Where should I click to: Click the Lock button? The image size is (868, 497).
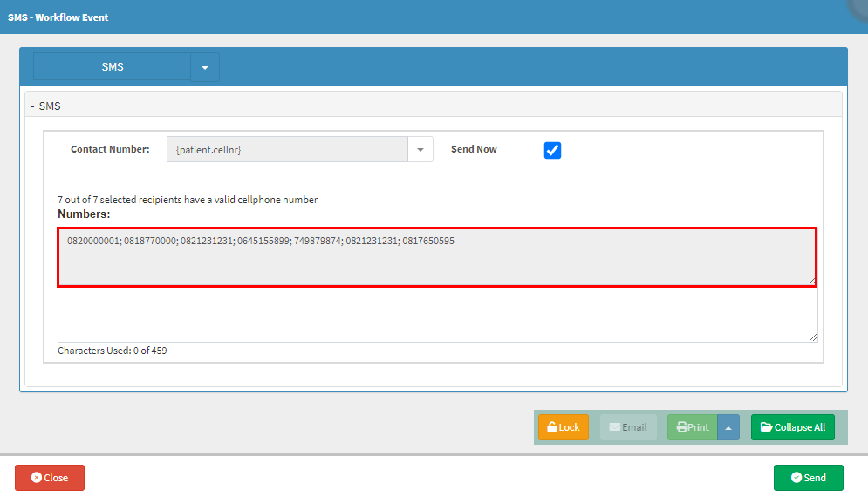click(x=563, y=427)
